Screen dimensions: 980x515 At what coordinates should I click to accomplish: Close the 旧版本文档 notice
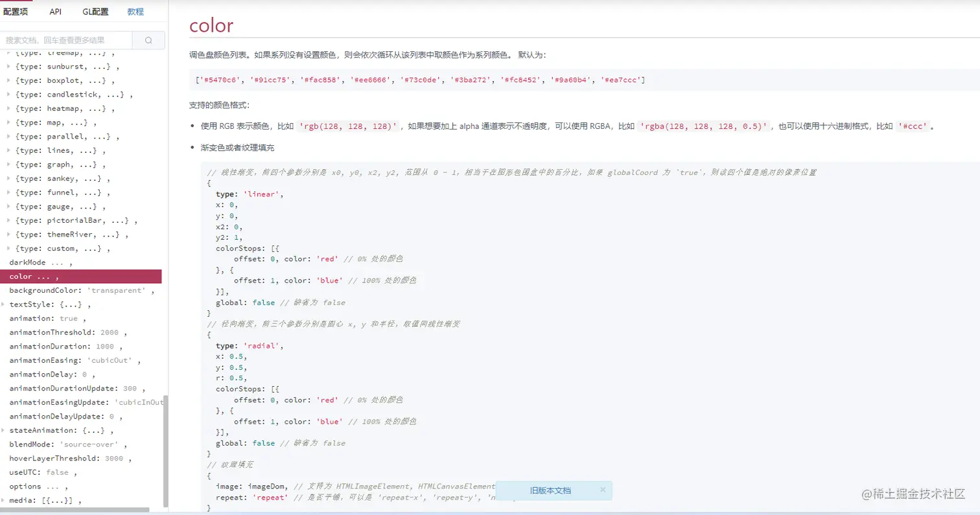pos(603,490)
